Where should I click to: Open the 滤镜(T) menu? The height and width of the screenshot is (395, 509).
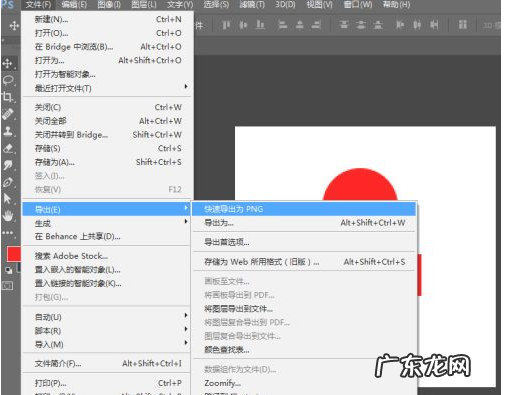252,5
